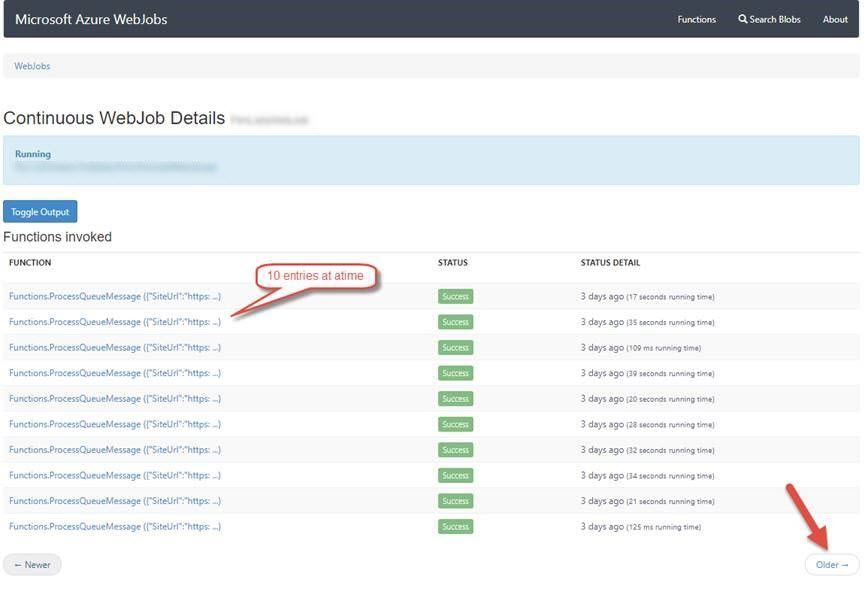This screenshot has height=595, width=868.
Task: Click Success badge in the 35 seconds row
Action: (455, 322)
